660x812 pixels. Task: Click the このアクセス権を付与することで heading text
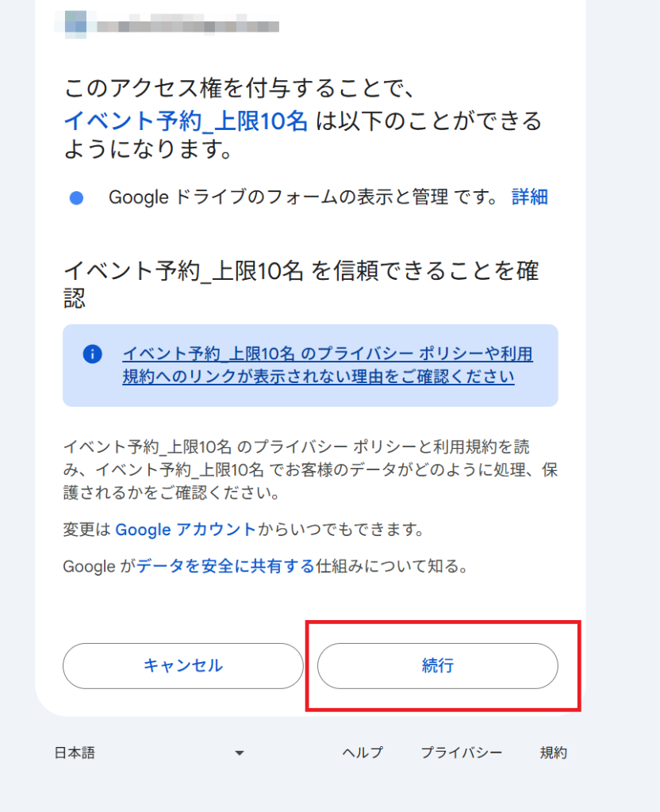239,88
